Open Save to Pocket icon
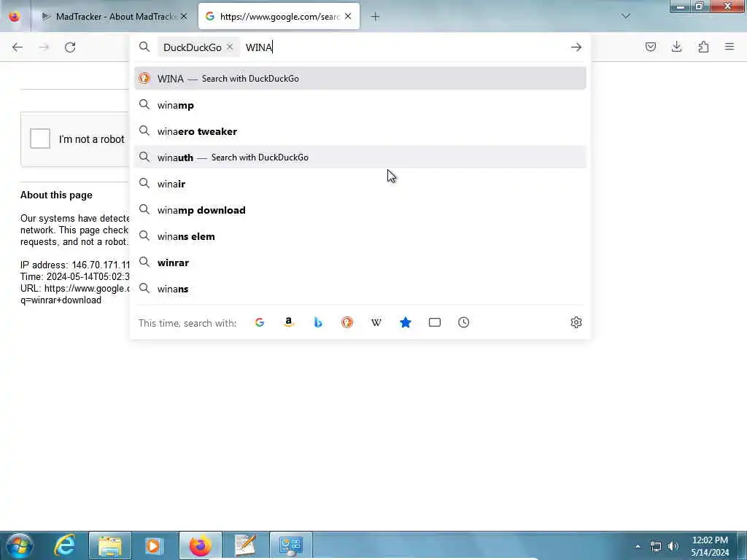 pyautogui.click(x=650, y=47)
